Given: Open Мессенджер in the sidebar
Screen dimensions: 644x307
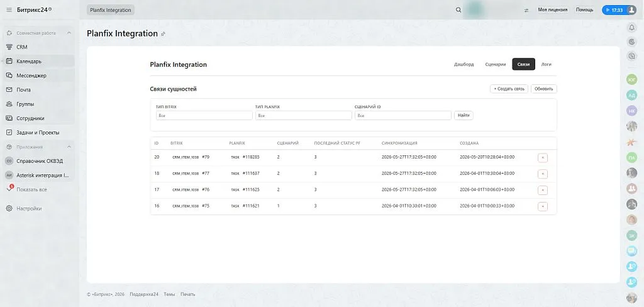Looking at the screenshot, I should pyautogui.click(x=31, y=75).
